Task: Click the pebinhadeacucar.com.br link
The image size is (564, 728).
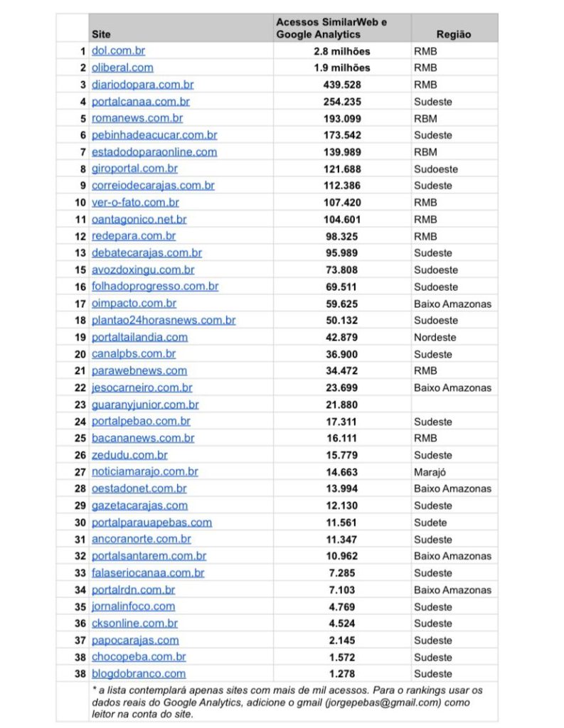Action: (x=154, y=135)
